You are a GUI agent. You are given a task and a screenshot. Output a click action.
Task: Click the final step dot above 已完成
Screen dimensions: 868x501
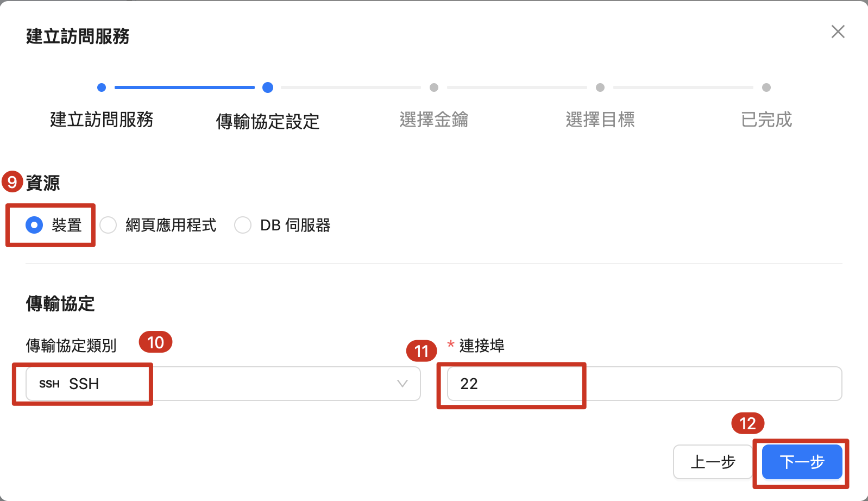766,87
